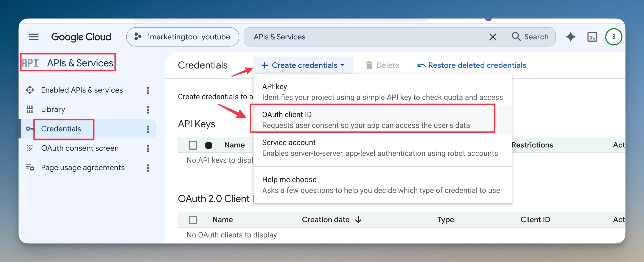The height and width of the screenshot is (262, 644).
Task: Click the Type column header
Action: 445,220
